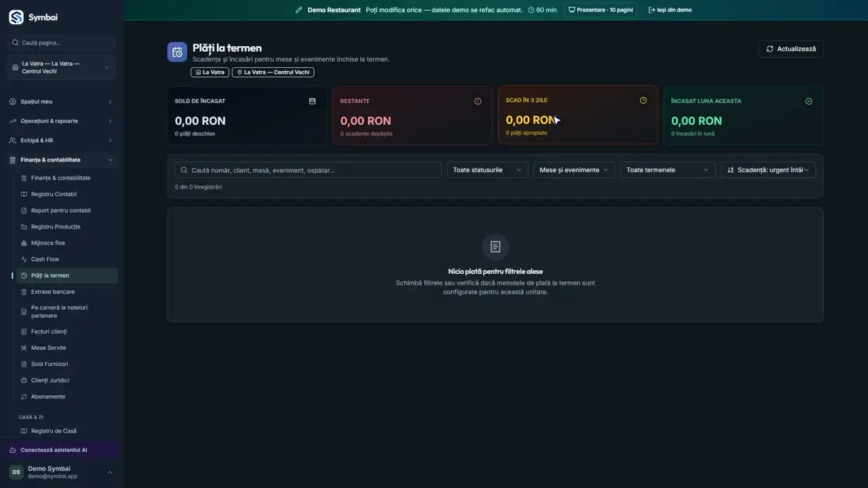Expand the Spațiul meu sidebar section
868x488 pixels.
coord(61,102)
